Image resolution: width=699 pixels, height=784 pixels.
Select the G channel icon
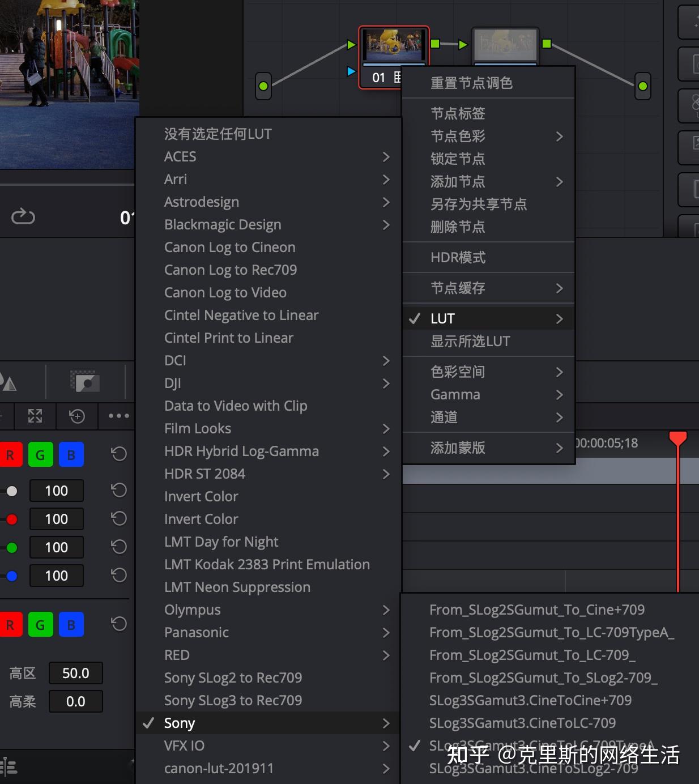click(x=40, y=454)
